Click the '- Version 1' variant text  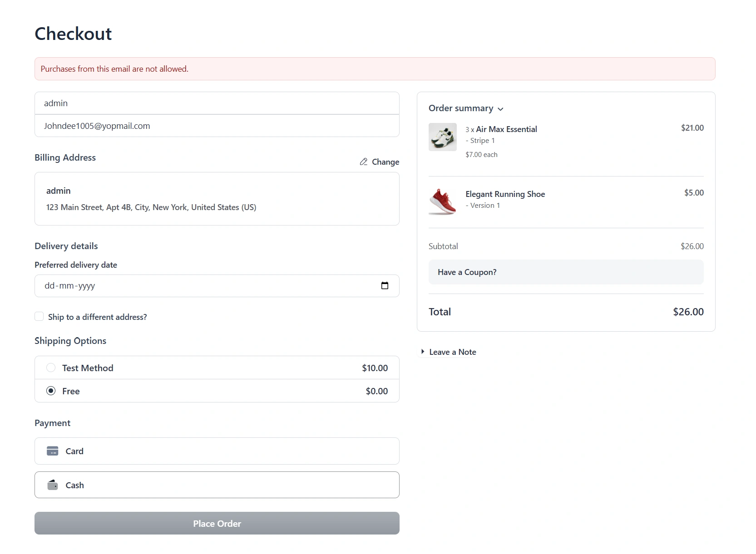tap(483, 206)
